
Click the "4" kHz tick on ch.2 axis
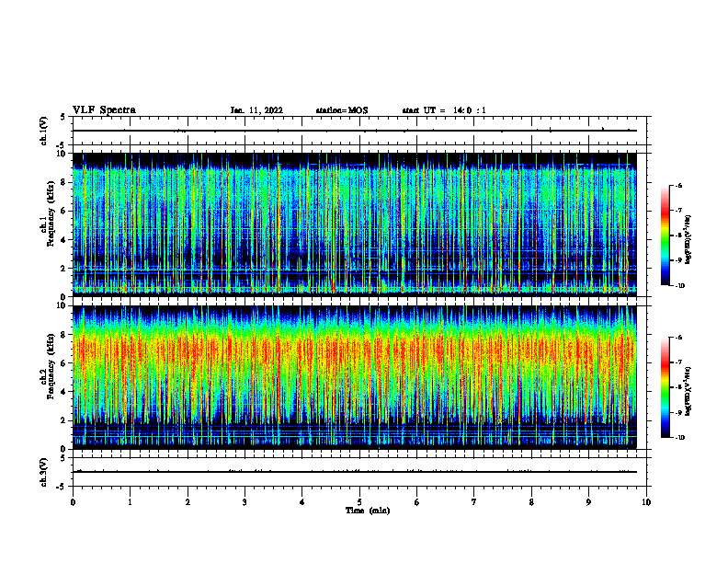coord(64,392)
